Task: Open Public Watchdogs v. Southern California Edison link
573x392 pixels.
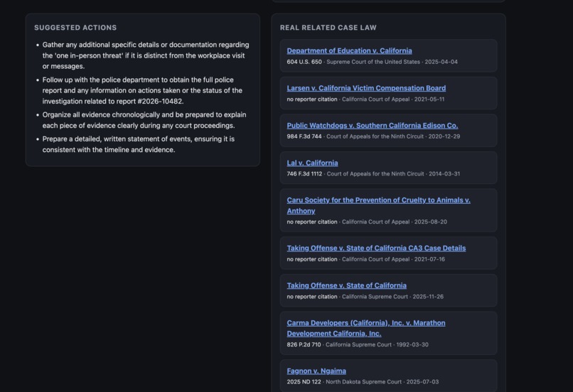Action: click(x=373, y=126)
